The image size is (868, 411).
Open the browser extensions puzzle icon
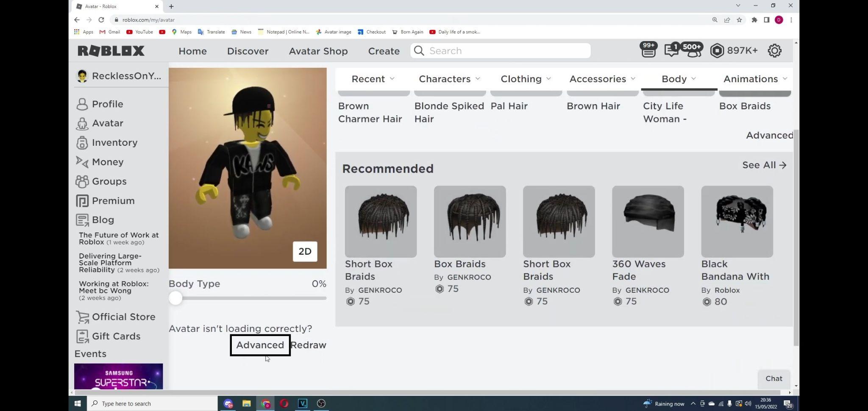click(754, 20)
